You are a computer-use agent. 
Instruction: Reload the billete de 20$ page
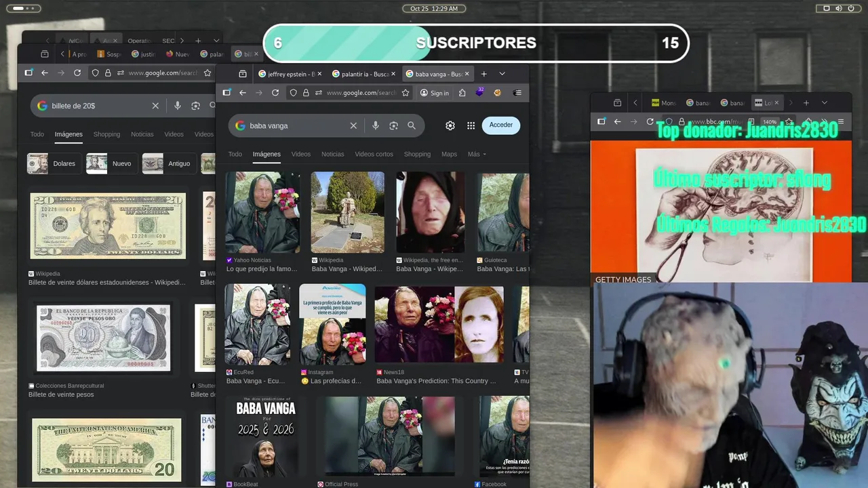77,73
